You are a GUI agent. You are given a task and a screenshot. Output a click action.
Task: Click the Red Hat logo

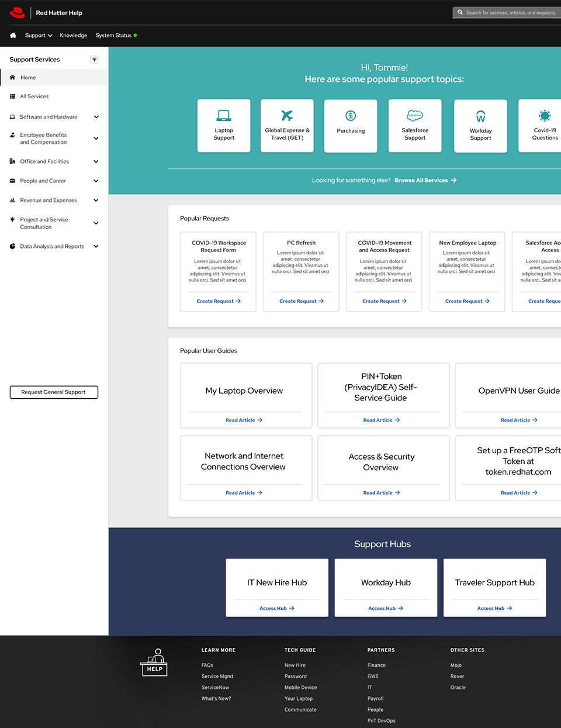pyautogui.click(x=18, y=12)
